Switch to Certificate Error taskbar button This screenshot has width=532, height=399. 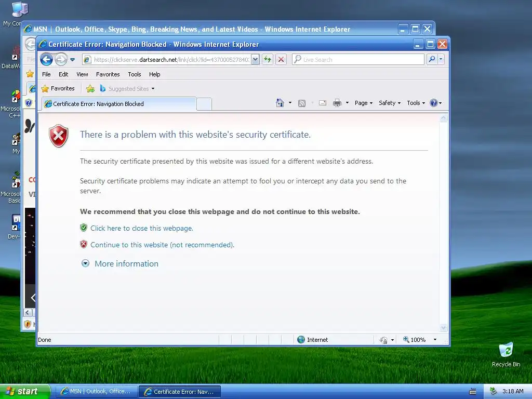coord(180,392)
